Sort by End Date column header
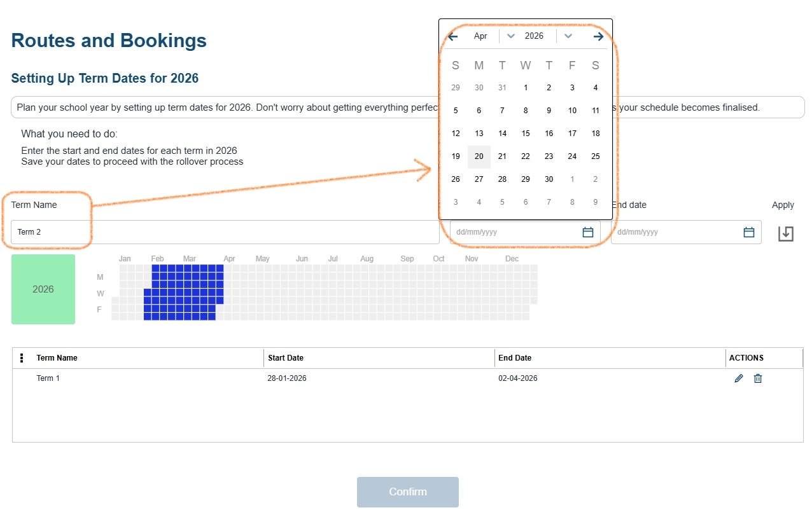The image size is (812, 510). (515, 358)
